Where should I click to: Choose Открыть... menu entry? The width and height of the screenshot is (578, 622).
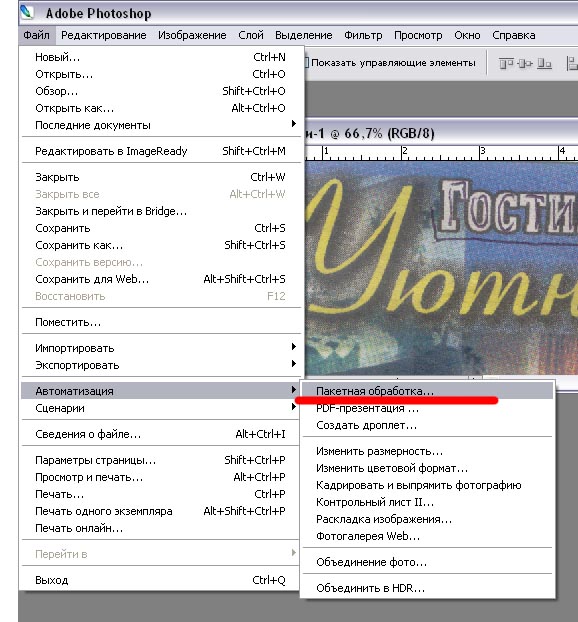pos(161,74)
